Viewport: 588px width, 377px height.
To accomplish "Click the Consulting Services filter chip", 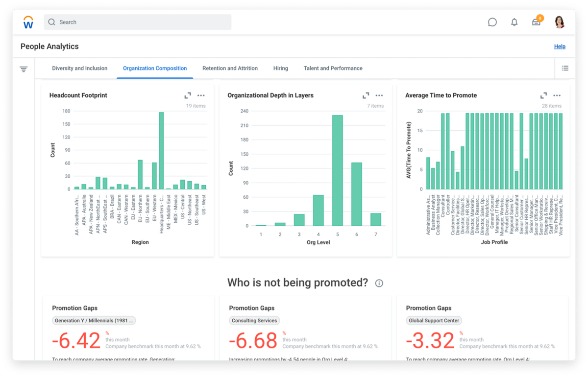I will [254, 321].
